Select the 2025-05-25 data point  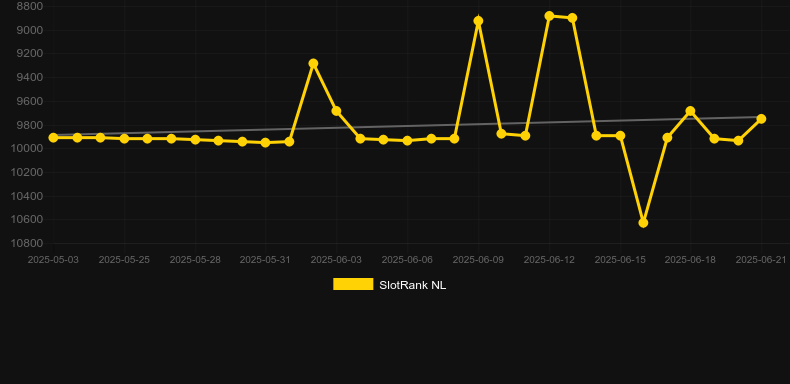[124, 138]
